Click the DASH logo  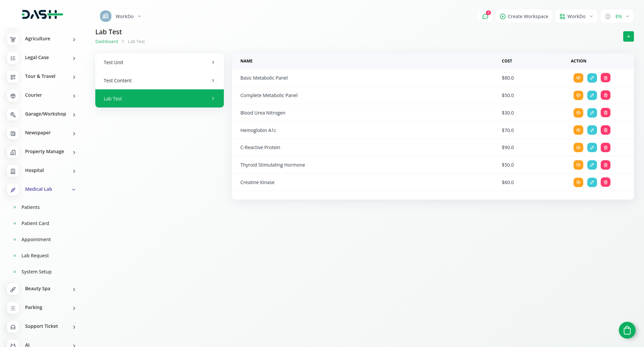coord(42,14)
